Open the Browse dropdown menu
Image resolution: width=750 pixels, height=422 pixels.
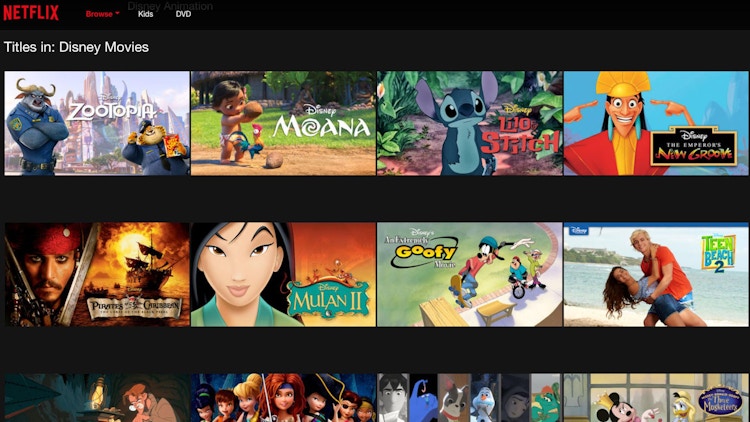tap(102, 14)
